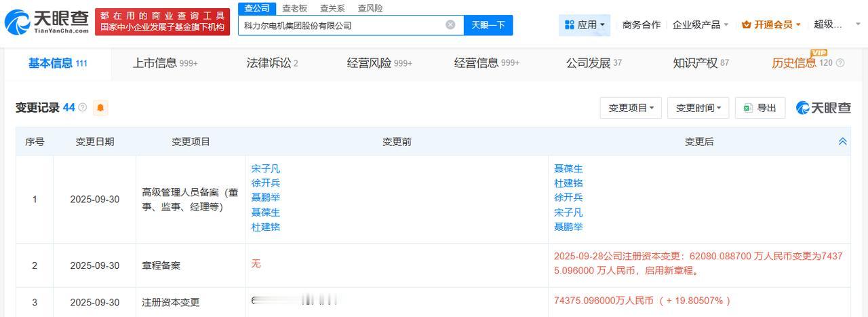868x317 pixels.
Task: Select the 法律诉讼 2 tab
Action: (272, 63)
